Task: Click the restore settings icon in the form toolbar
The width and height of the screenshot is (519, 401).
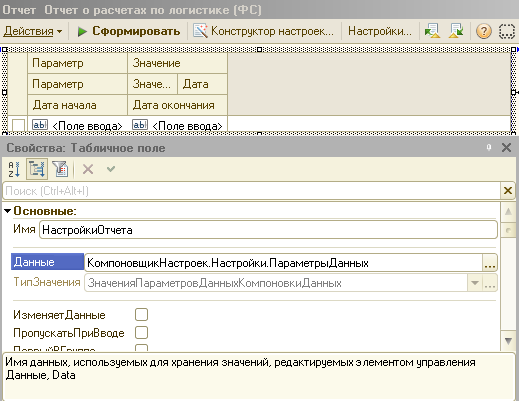Action: 432,31
